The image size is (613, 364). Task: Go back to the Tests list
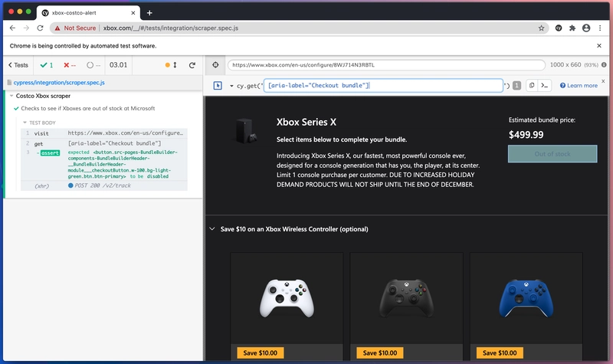click(x=18, y=65)
